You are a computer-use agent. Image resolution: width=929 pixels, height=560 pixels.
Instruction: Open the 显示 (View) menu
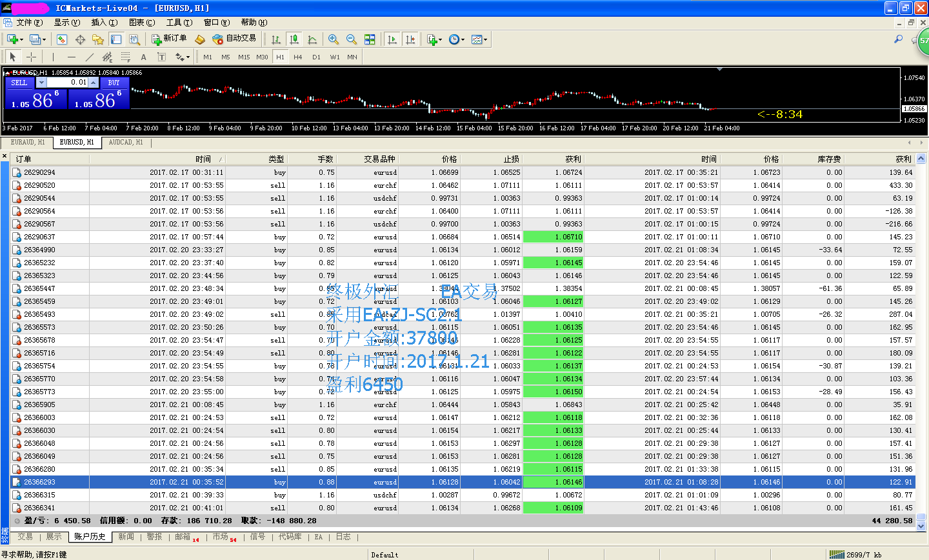coord(67,23)
